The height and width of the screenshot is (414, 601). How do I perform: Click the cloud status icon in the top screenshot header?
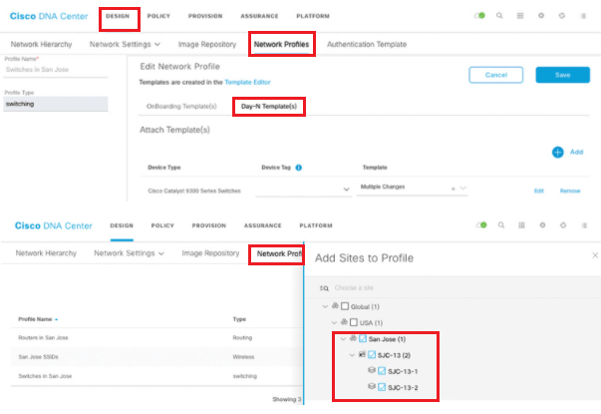click(479, 16)
